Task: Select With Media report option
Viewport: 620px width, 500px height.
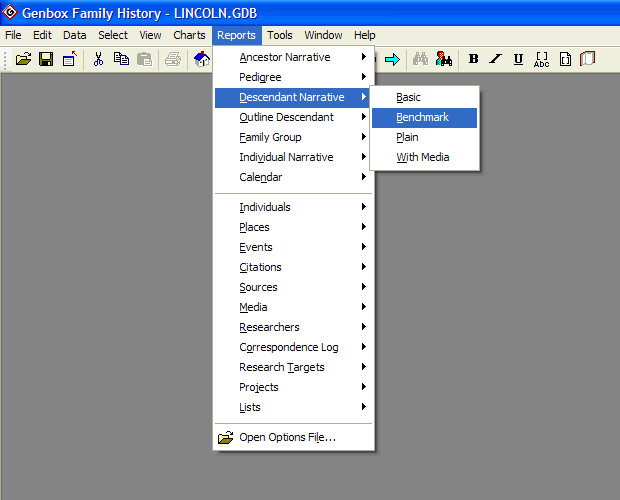Action: [x=423, y=157]
